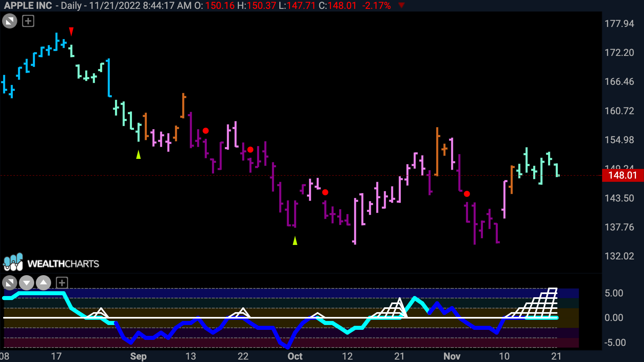Select the yellow up-triangle marker near Sep

tap(138, 154)
